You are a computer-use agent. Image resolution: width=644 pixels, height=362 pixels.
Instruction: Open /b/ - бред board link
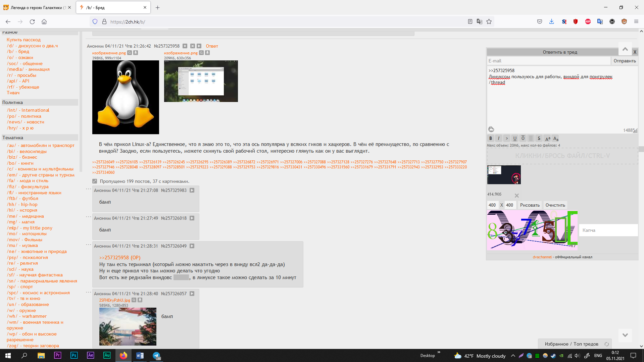18,51
